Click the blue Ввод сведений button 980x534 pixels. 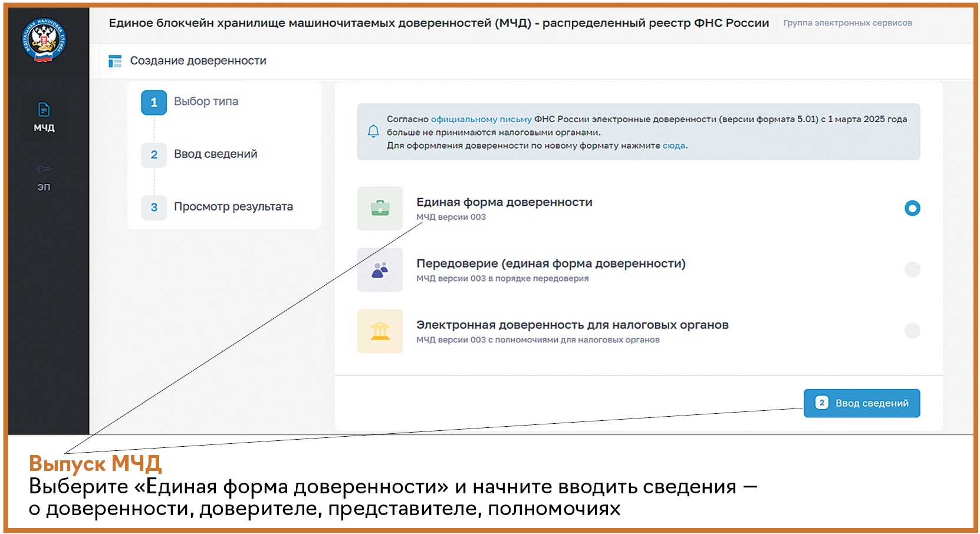point(861,403)
